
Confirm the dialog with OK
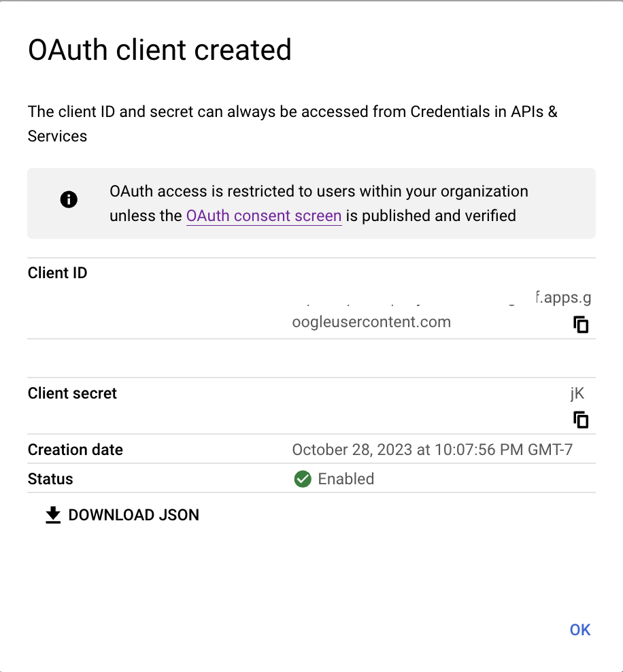[x=580, y=630]
